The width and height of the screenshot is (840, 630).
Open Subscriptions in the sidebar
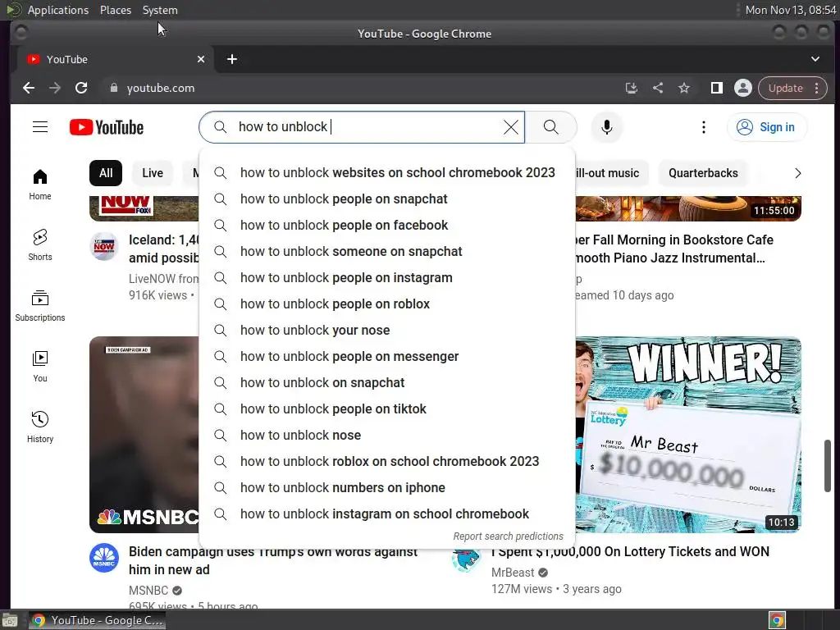click(40, 306)
